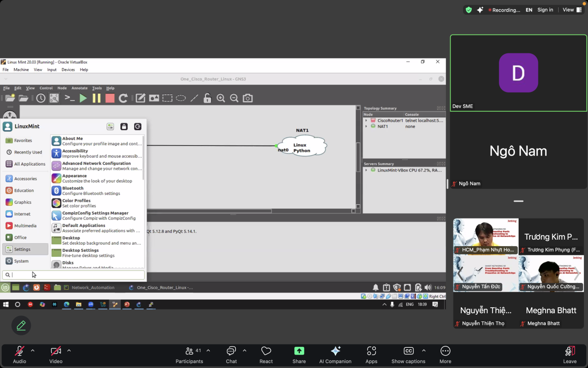
Task: Expand the CiscoRouter1 node in Topology Summary
Action: tap(366, 121)
